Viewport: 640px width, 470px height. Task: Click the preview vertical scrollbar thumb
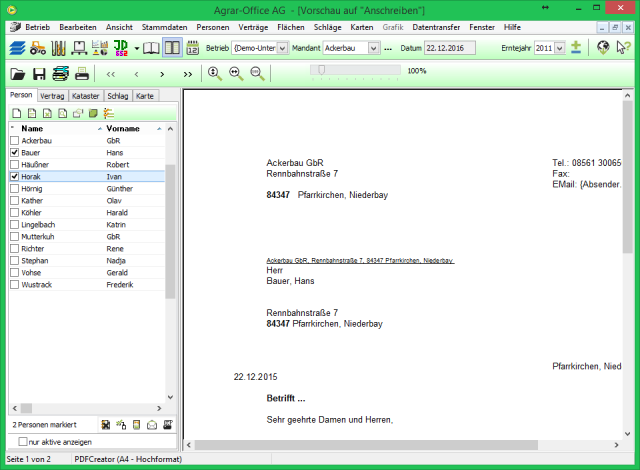coord(627,177)
